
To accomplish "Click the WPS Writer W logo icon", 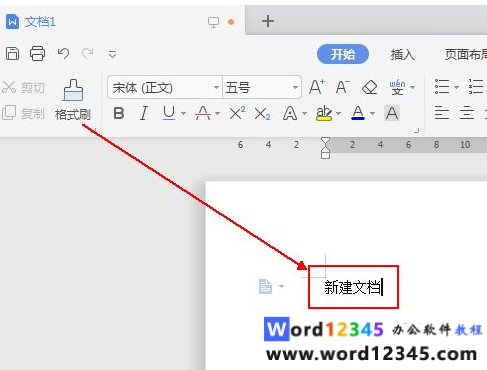I will pos(12,22).
